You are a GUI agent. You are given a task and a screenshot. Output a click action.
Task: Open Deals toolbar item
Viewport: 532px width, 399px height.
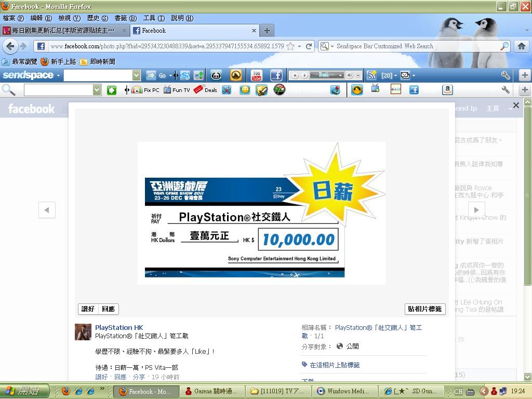[x=205, y=90]
